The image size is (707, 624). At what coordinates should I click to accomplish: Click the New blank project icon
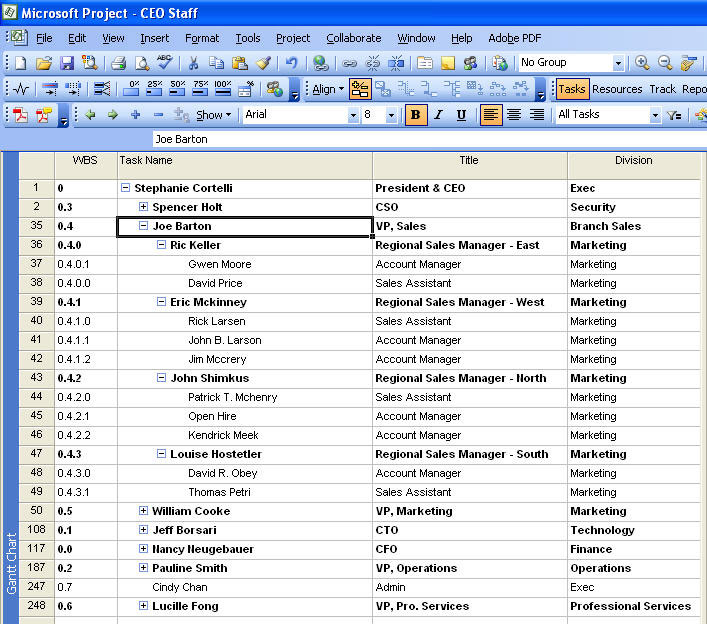[21, 63]
